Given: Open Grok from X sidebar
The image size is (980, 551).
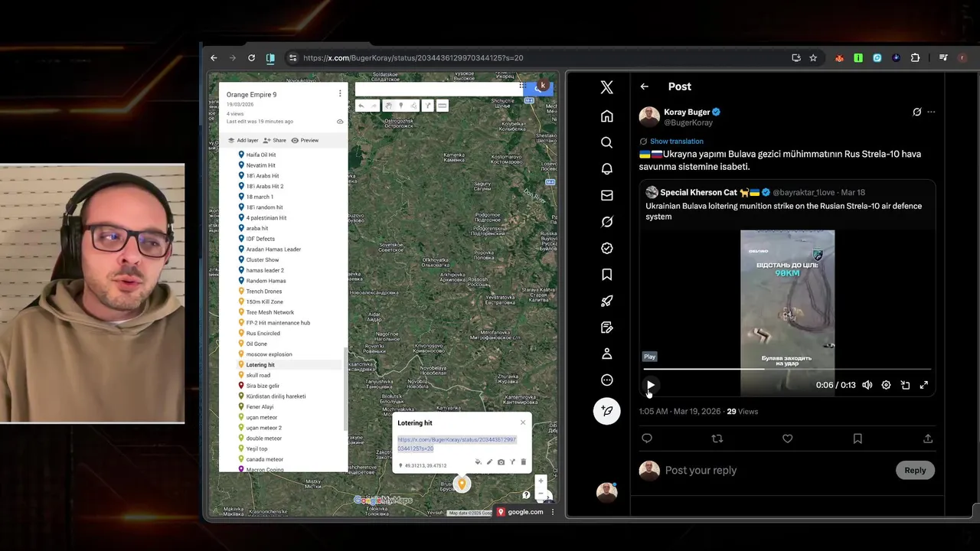Looking at the screenshot, I should pyautogui.click(x=606, y=222).
